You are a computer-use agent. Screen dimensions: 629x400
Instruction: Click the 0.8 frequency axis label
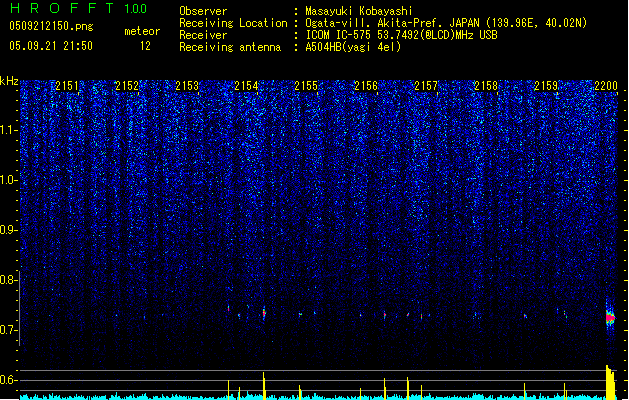[8, 280]
